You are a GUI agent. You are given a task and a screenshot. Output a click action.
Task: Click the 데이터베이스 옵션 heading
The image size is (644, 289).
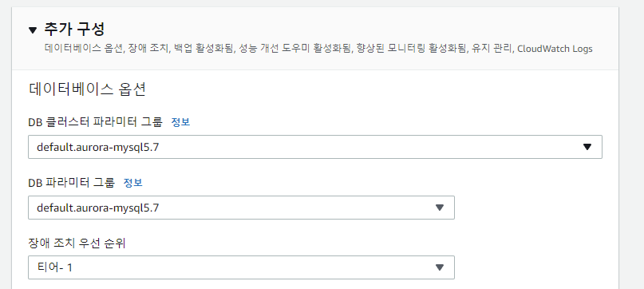point(88,89)
